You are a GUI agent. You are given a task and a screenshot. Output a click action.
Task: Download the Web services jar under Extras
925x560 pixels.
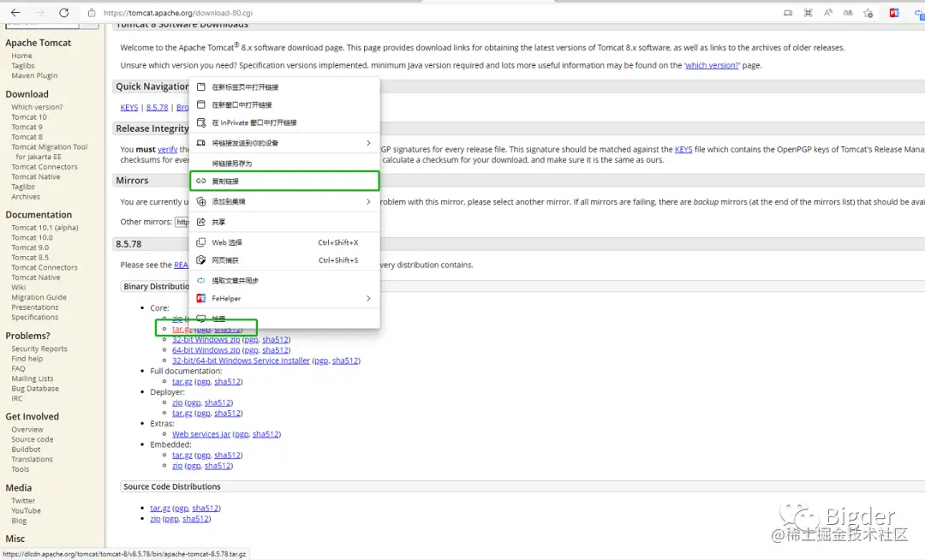[x=201, y=434]
